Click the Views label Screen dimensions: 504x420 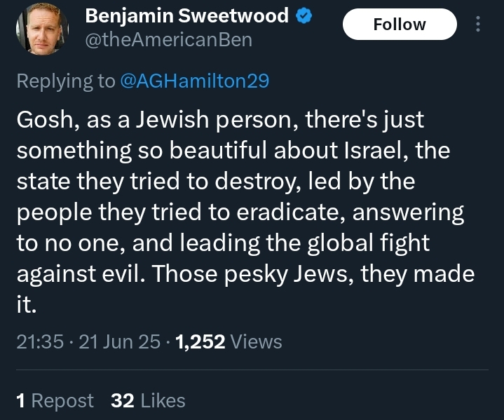(x=256, y=341)
